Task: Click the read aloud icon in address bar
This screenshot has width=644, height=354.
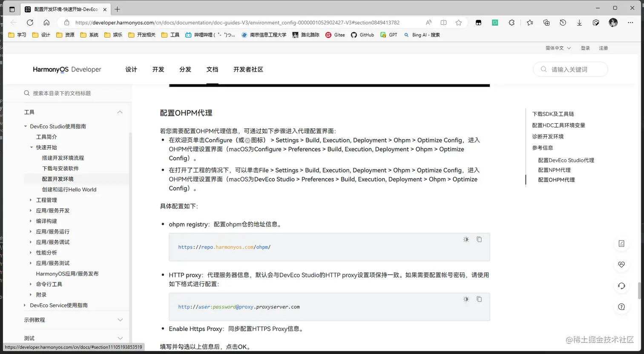Action: click(x=428, y=23)
